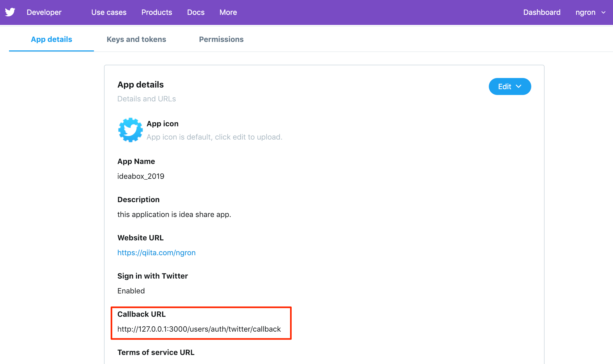This screenshot has height=364, width=613.
Task: Click the Terms of service URL heading
Action: [156, 352]
